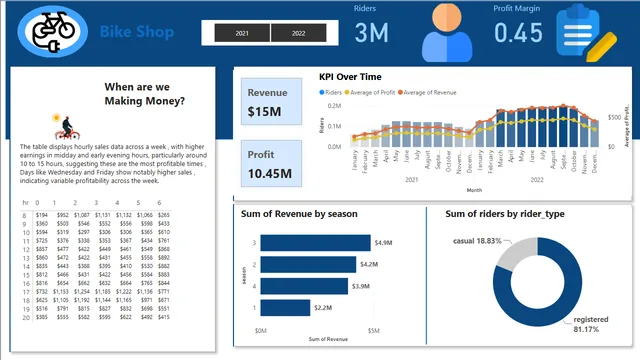
Task: Select the January 2021 bar in the KPI chart
Action: coord(354,141)
